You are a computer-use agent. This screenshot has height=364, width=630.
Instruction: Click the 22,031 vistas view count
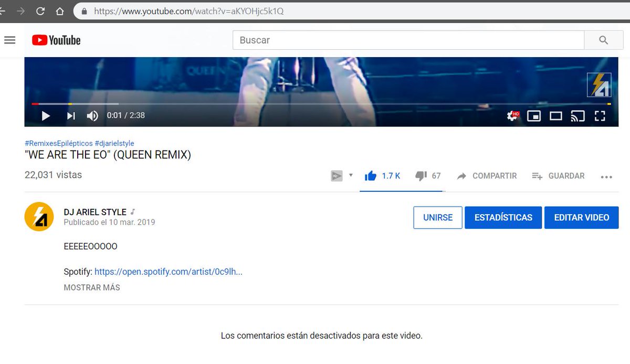(53, 175)
